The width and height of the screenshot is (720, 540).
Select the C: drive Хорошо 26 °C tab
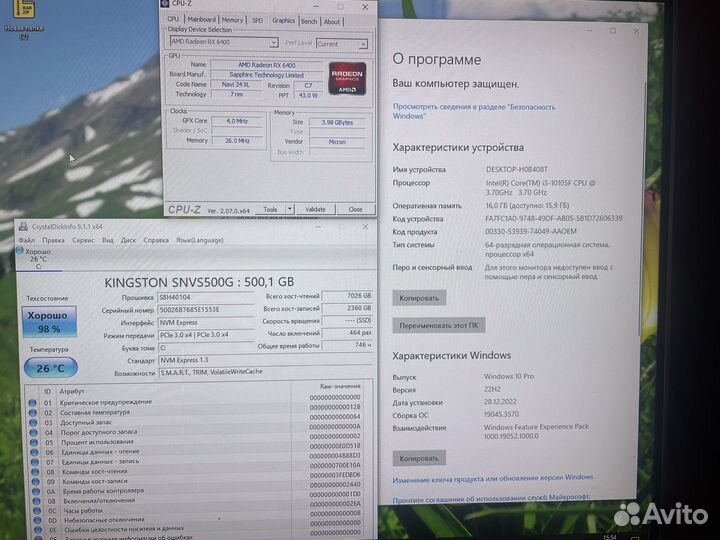pyautogui.click(x=38, y=259)
